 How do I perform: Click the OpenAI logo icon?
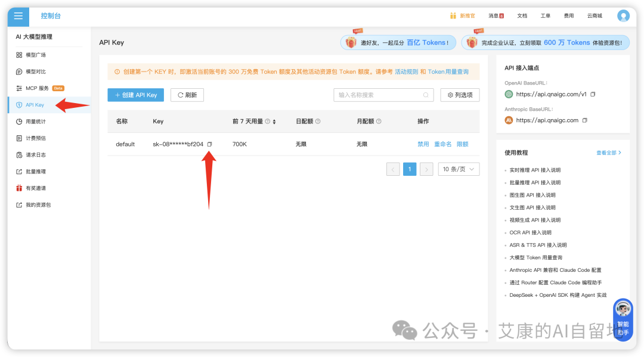(x=509, y=94)
